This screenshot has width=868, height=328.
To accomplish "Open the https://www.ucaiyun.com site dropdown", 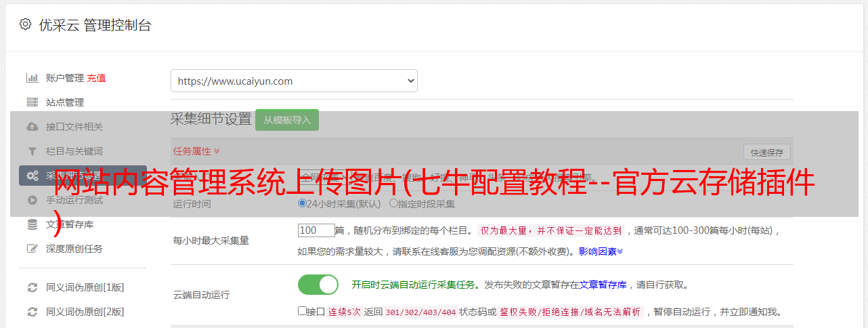I will tap(294, 81).
